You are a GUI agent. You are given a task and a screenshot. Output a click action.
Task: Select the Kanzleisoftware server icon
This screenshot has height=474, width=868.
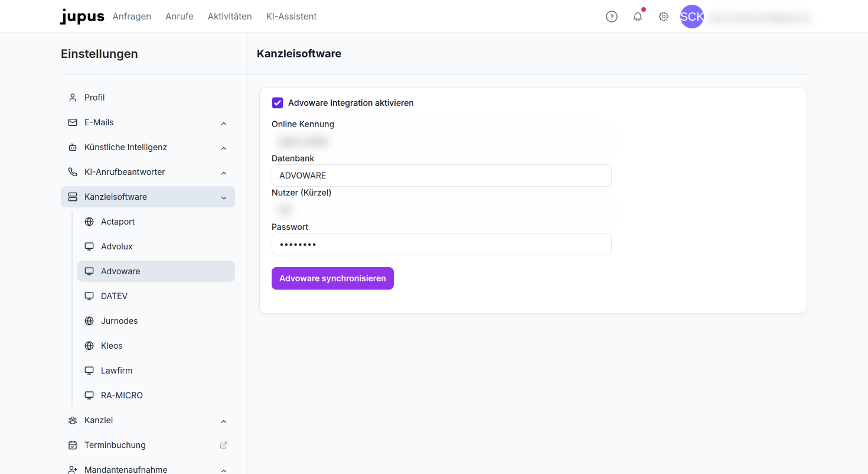73,197
